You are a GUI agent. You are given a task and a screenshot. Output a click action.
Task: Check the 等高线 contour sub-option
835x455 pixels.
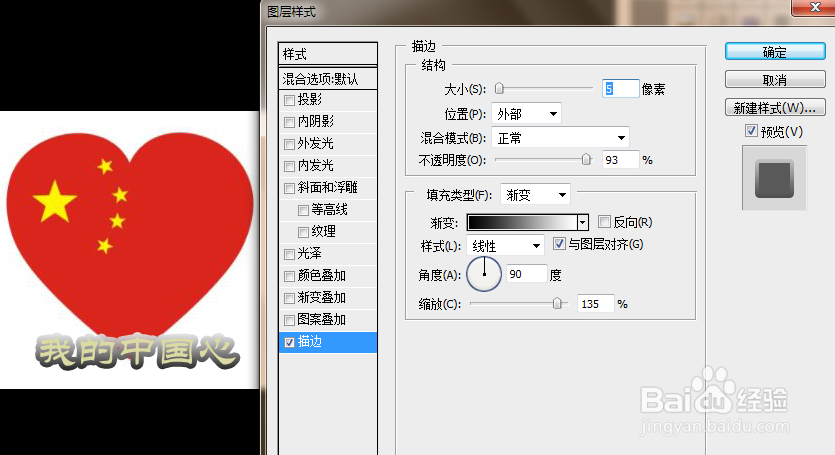303,210
